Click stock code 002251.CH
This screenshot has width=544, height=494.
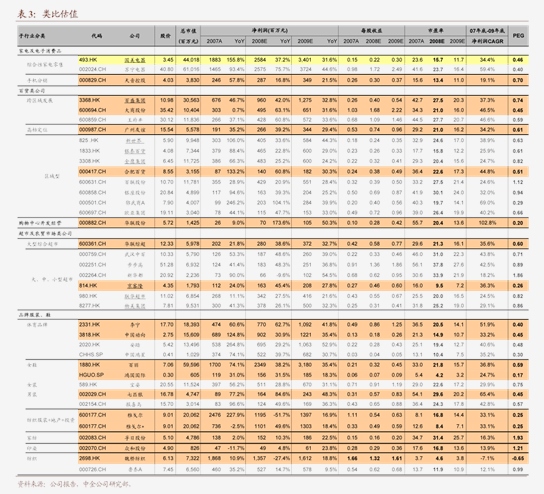(92, 265)
